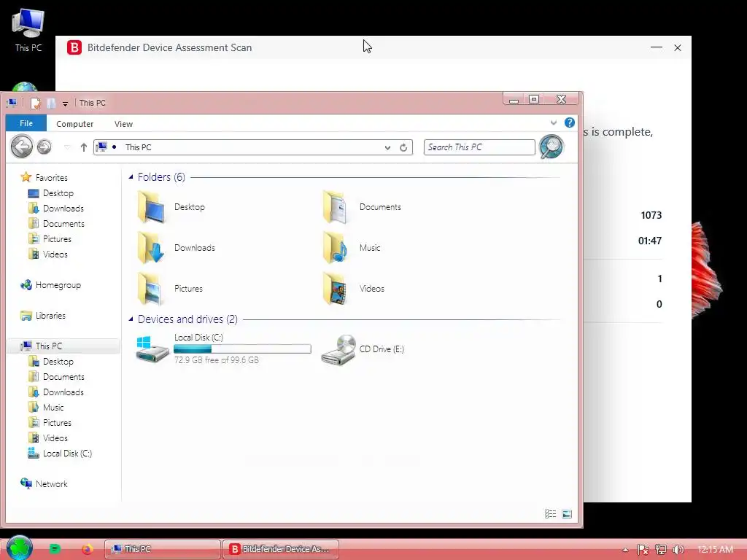747x560 pixels.
Task: Click the Start orb on the taskbar
Action: (20, 548)
